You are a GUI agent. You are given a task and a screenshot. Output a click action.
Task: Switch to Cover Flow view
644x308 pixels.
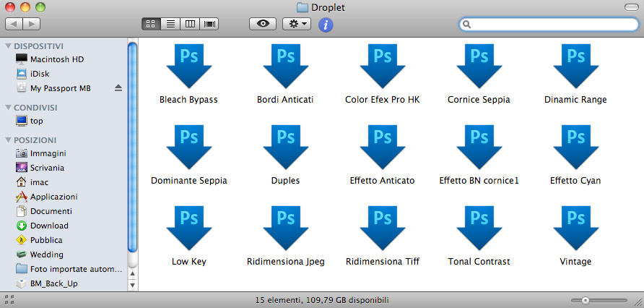pos(210,24)
